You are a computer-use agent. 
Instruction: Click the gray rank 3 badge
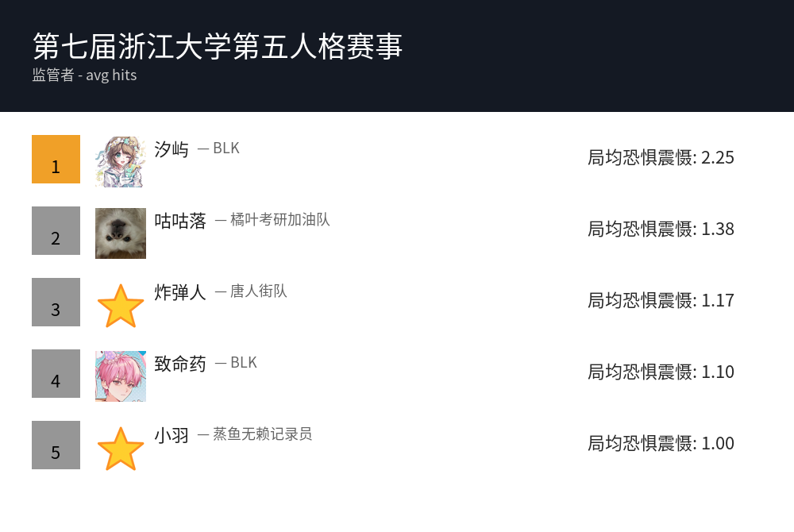point(56,303)
